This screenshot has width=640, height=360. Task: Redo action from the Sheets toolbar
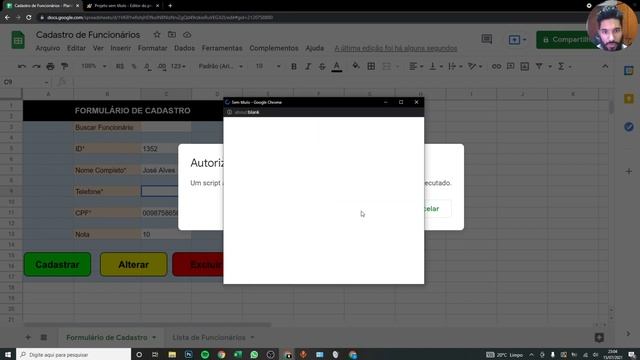[36, 66]
